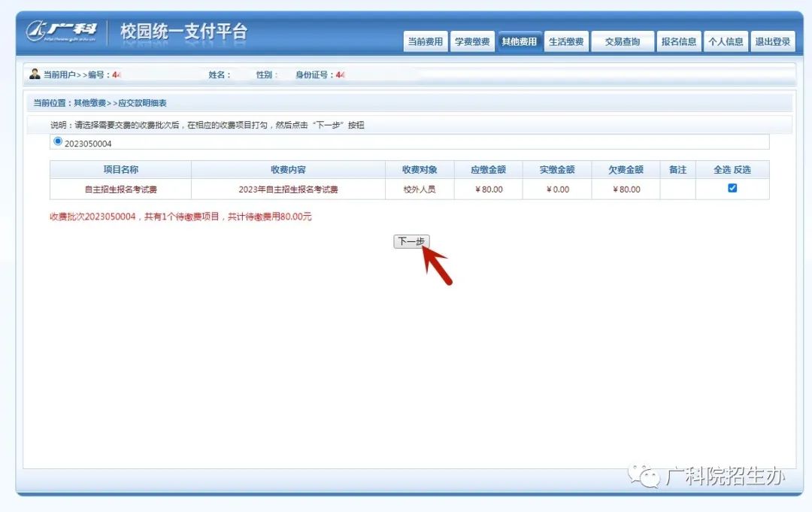812x512 pixels.
Task: View the 报名信息 tab
Action: (x=678, y=42)
